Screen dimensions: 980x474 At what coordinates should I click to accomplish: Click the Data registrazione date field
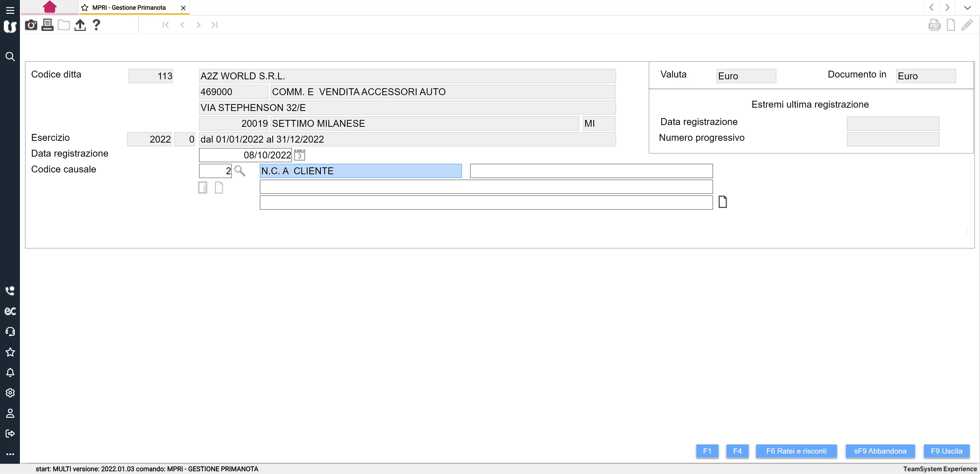click(245, 155)
